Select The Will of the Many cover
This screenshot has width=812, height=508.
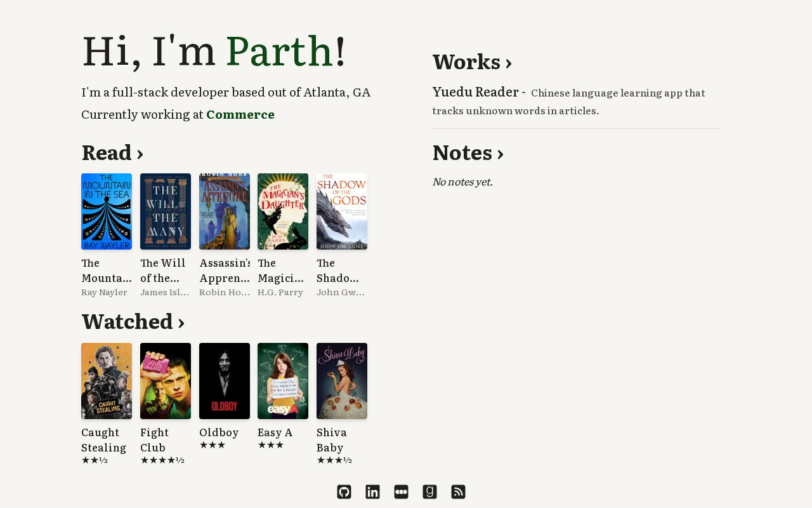coord(166,211)
